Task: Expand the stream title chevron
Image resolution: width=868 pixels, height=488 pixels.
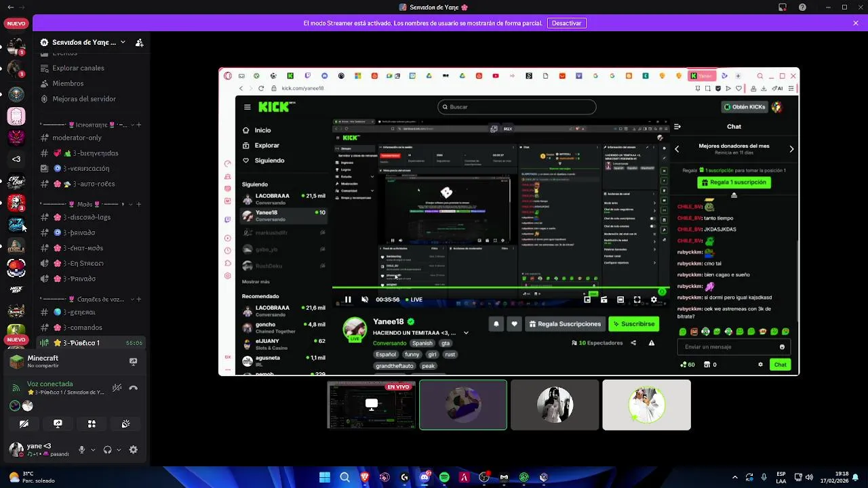Action: (x=466, y=333)
